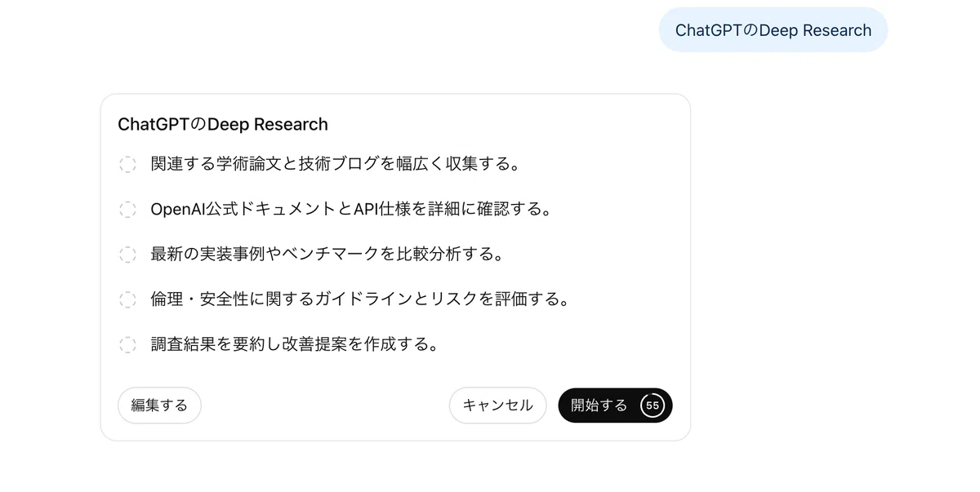Screen dimensions: 980x492
Task: Select the step text 最新の実装事例やベンチマークを比較分析する
Action: pyautogui.click(x=327, y=254)
